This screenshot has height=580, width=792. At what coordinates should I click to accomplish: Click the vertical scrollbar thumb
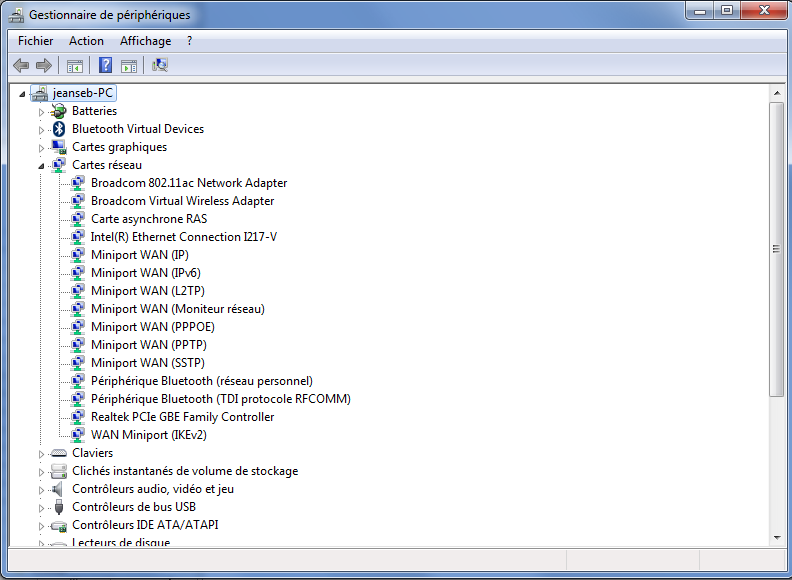[776, 249]
